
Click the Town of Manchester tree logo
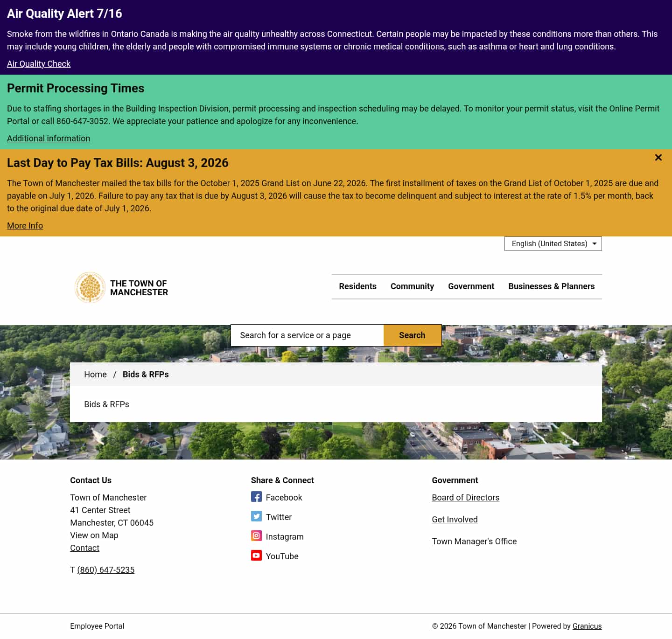(90, 287)
